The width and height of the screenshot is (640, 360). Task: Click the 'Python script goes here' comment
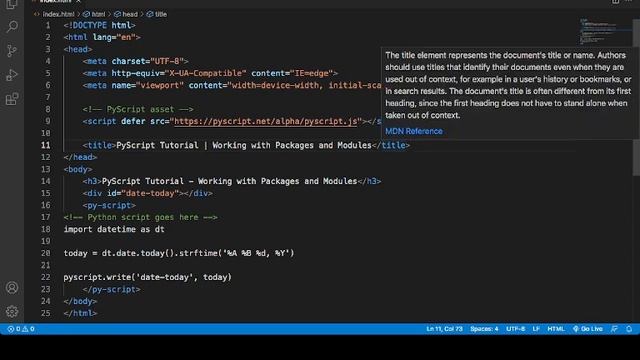pyautogui.click(x=140, y=217)
